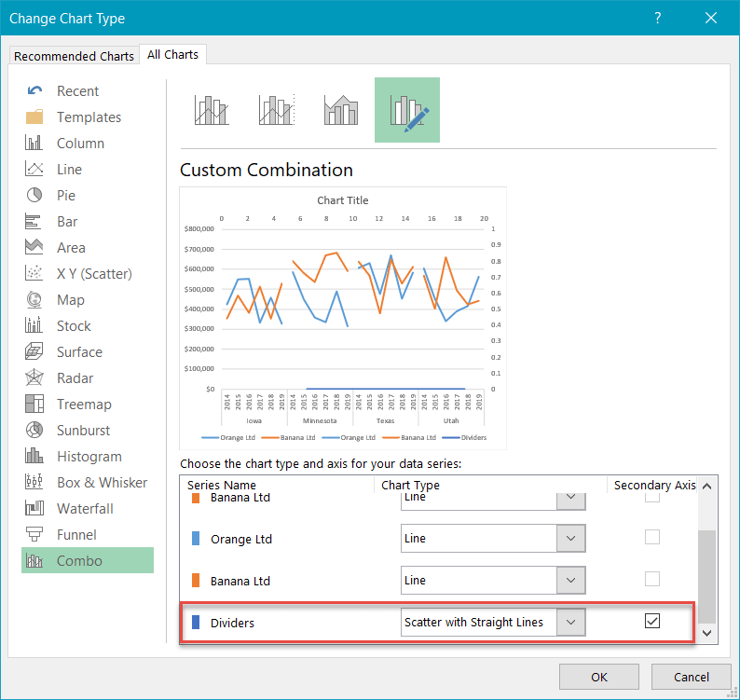Click lower Banana Ltd Line type combo box
The width and height of the screenshot is (740, 700).
pyautogui.click(x=493, y=580)
